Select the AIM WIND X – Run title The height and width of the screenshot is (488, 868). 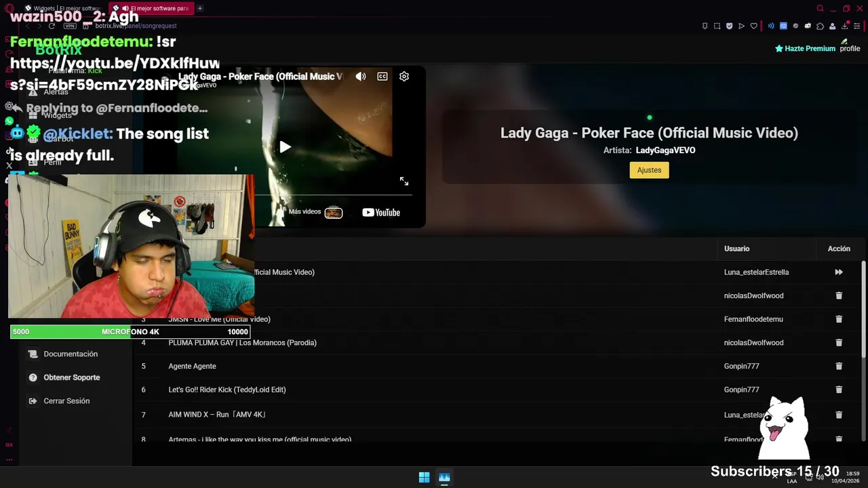point(217,415)
